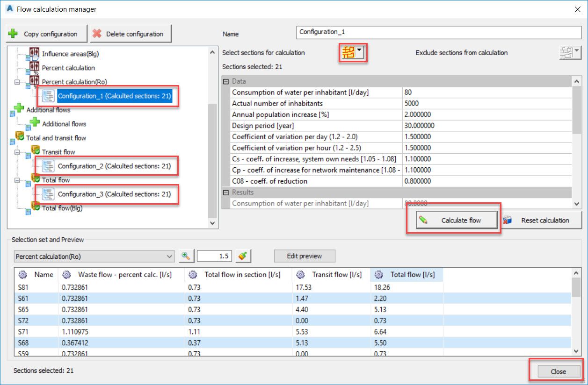Click gear icon on Transit flow header
The height and width of the screenshot is (385, 588).
tap(300, 274)
